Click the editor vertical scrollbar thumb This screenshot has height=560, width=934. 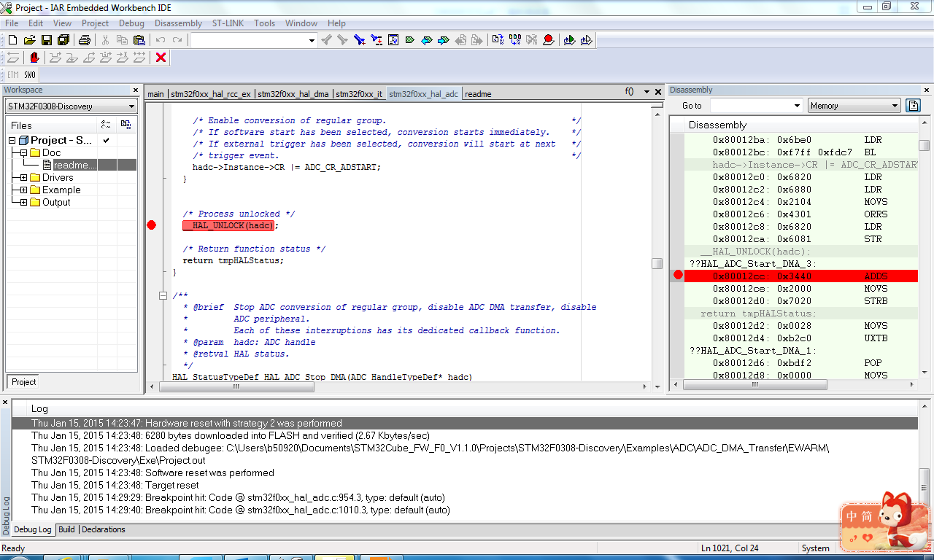click(x=657, y=263)
